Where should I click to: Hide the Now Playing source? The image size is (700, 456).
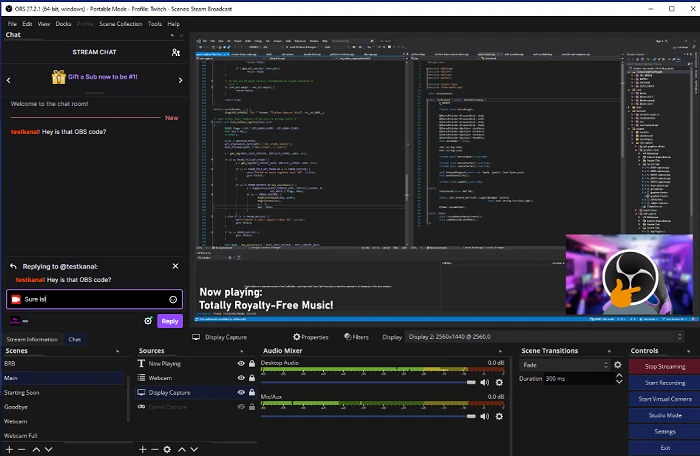241,364
